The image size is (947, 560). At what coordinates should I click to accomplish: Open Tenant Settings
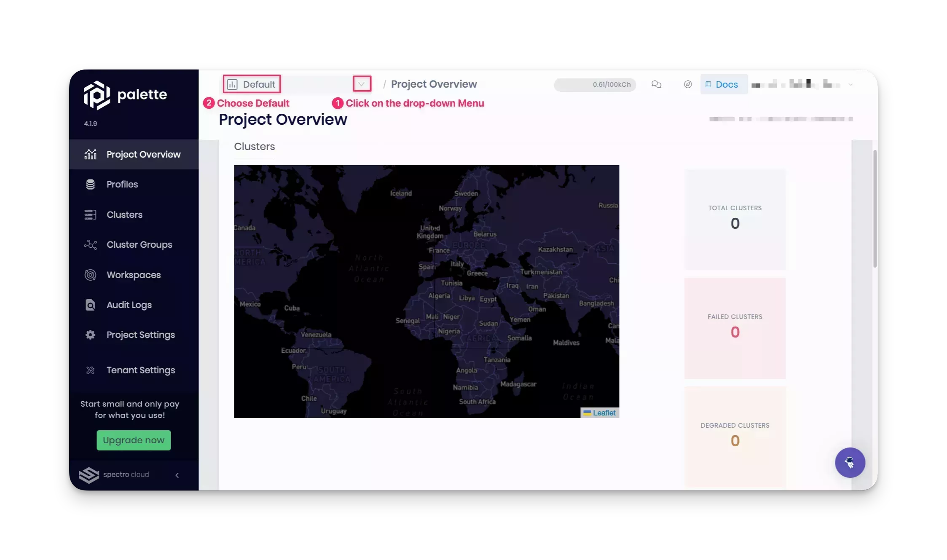[x=140, y=370]
